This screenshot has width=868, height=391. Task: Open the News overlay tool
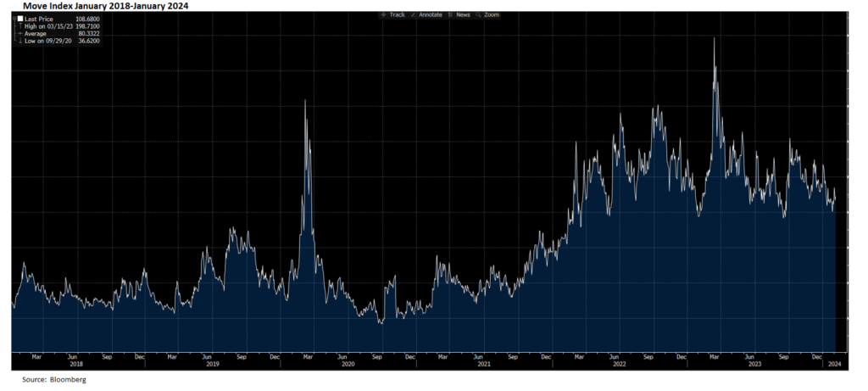[x=459, y=15]
